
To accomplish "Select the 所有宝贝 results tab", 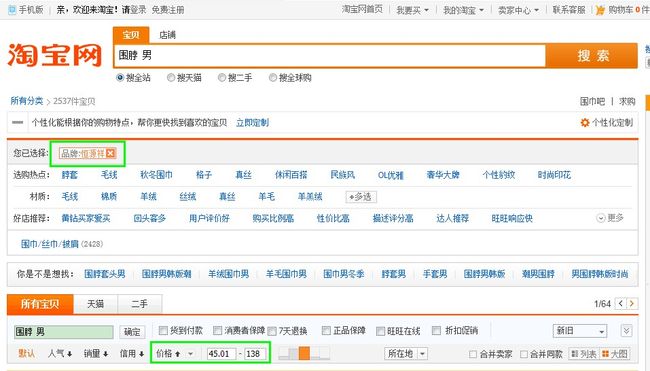I will (x=40, y=304).
